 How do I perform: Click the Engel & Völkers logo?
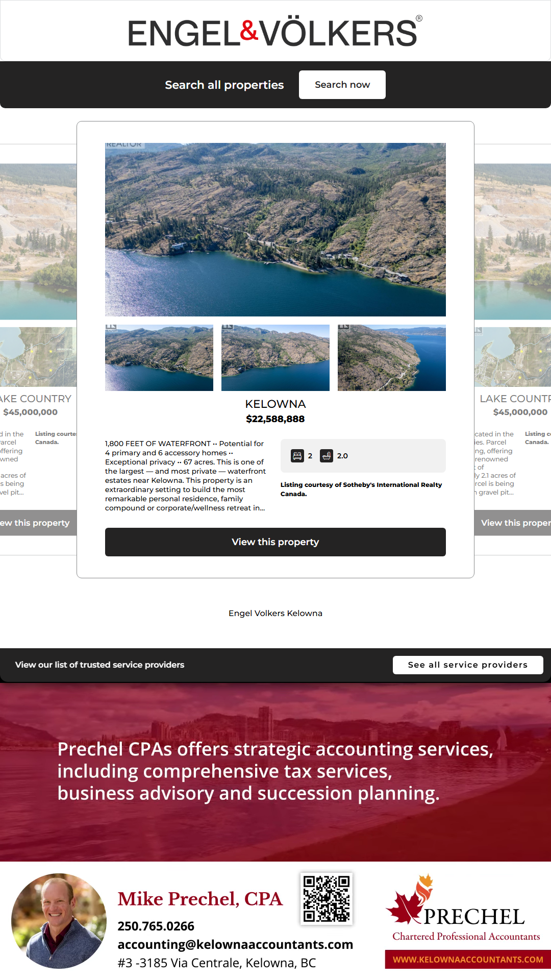[275, 33]
